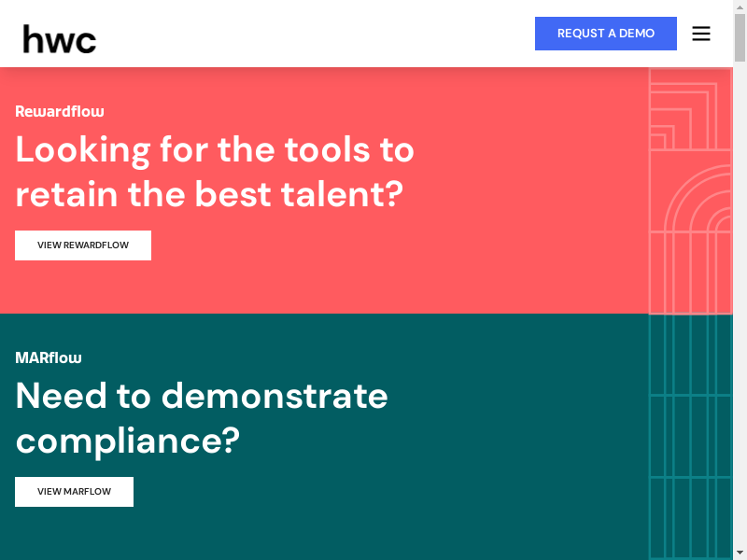Select the Rewardflow label text

pyautogui.click(x=60, y=111)
